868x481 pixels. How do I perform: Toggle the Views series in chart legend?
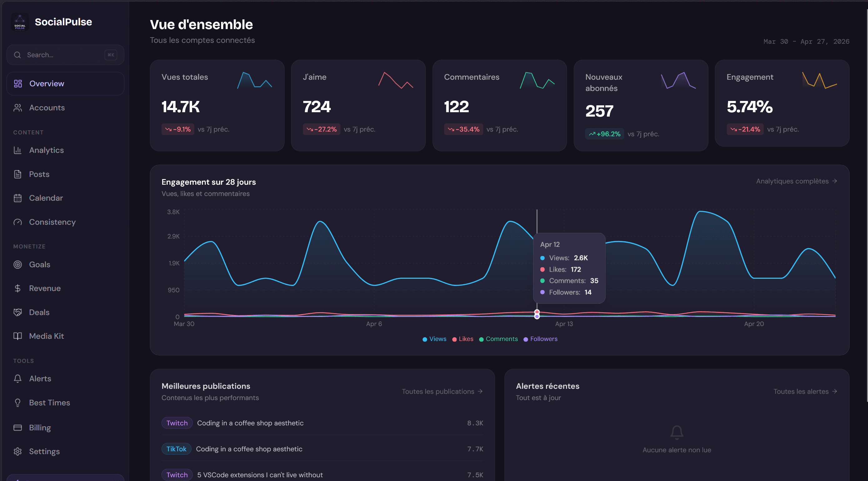pyautogui.click(x=434, y=339)
